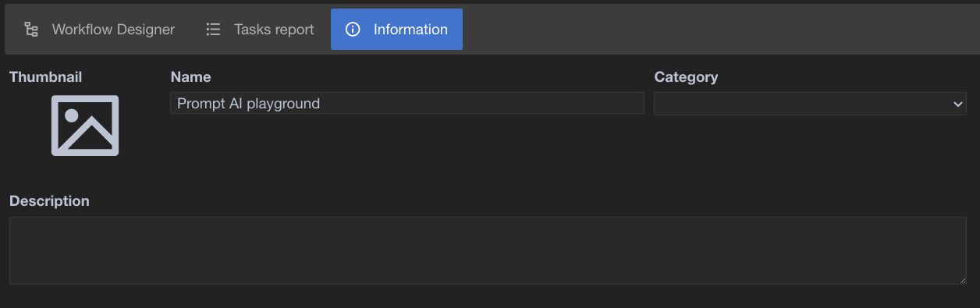This screenshot has width=980, height=308.
Task: Click the Description text area resize handle
Action: [x=962, y=280]
